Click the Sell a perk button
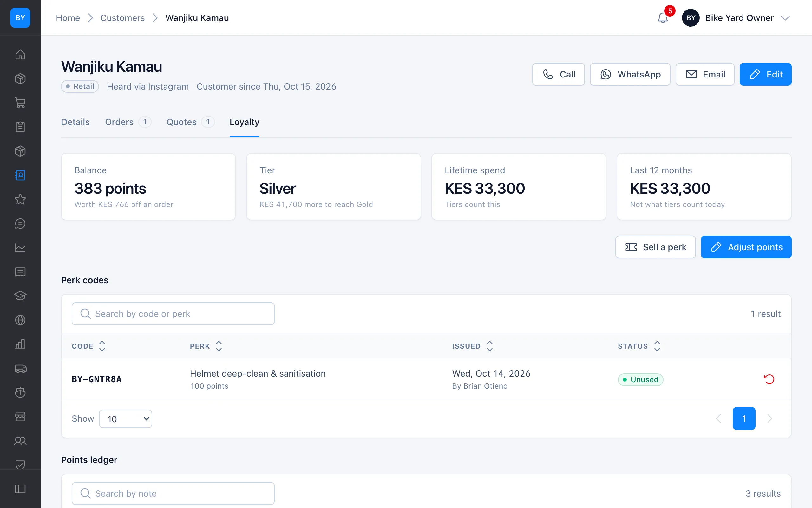 [655, 247]
